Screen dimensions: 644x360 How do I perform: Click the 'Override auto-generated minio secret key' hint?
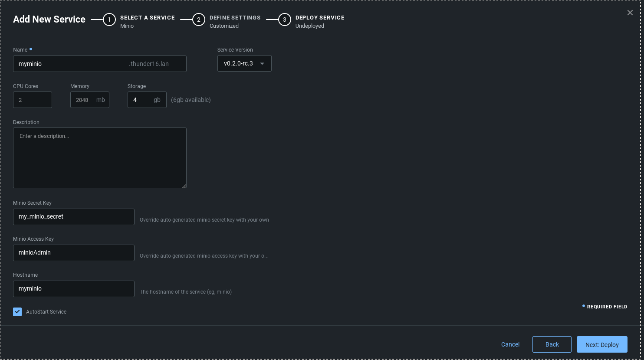[204, 220]
